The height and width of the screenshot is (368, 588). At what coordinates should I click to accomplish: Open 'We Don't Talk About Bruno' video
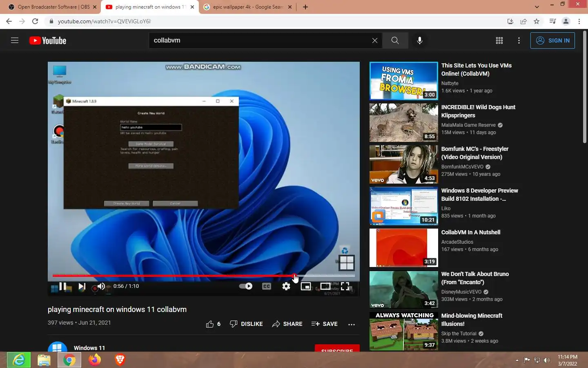click(475, 278)
